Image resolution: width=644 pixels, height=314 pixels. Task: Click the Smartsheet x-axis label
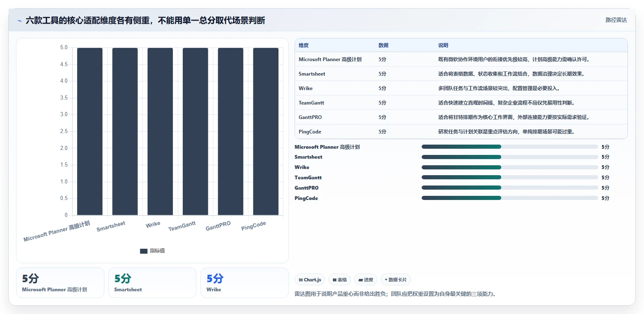click(x=111, y=226)
